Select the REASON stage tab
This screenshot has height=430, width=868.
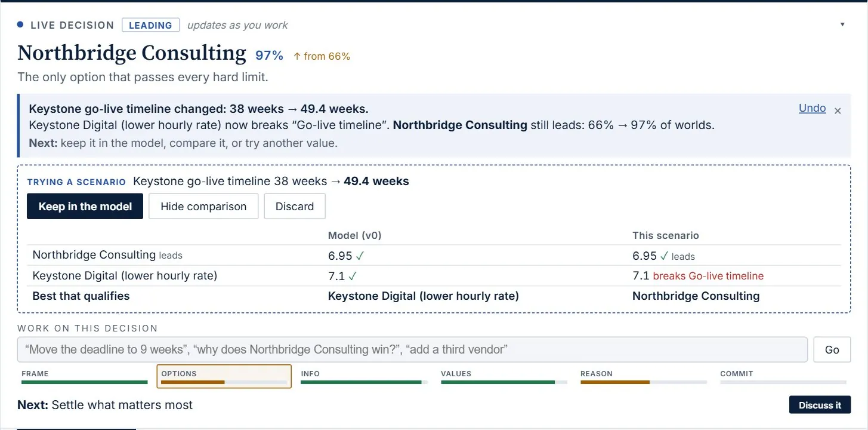(x=643, y=377)
